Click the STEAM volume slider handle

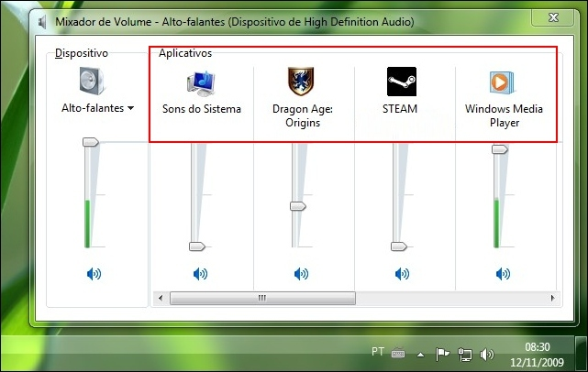(399, 246)
